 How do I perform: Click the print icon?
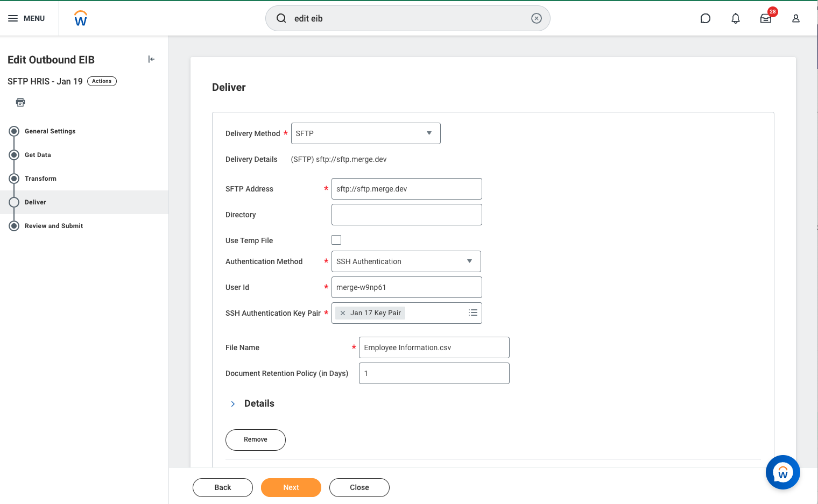point(20,102)
